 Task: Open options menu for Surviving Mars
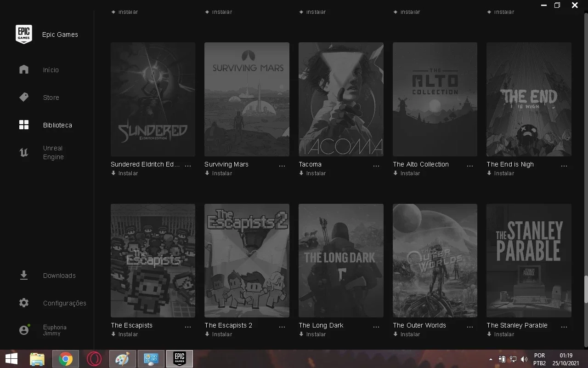click(x=282, y=166)
